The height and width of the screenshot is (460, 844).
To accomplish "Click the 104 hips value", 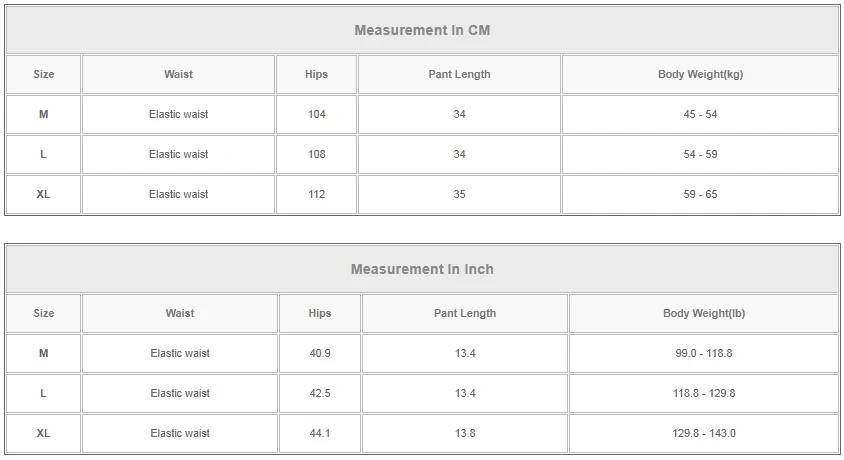I will pos(316,114).
